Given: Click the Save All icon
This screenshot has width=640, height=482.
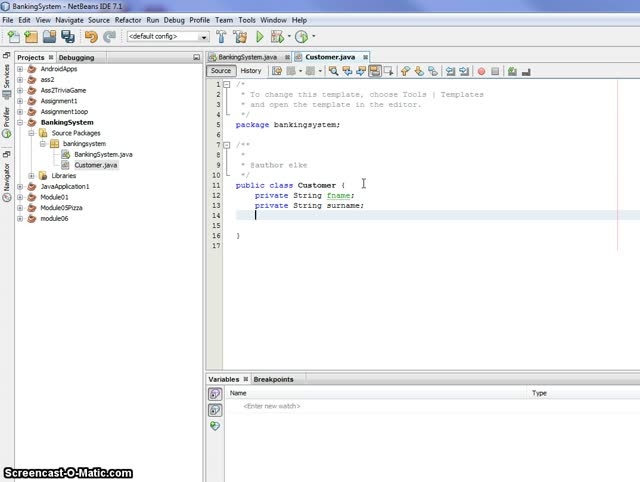Looking at the screenshot, I should 68,37.
